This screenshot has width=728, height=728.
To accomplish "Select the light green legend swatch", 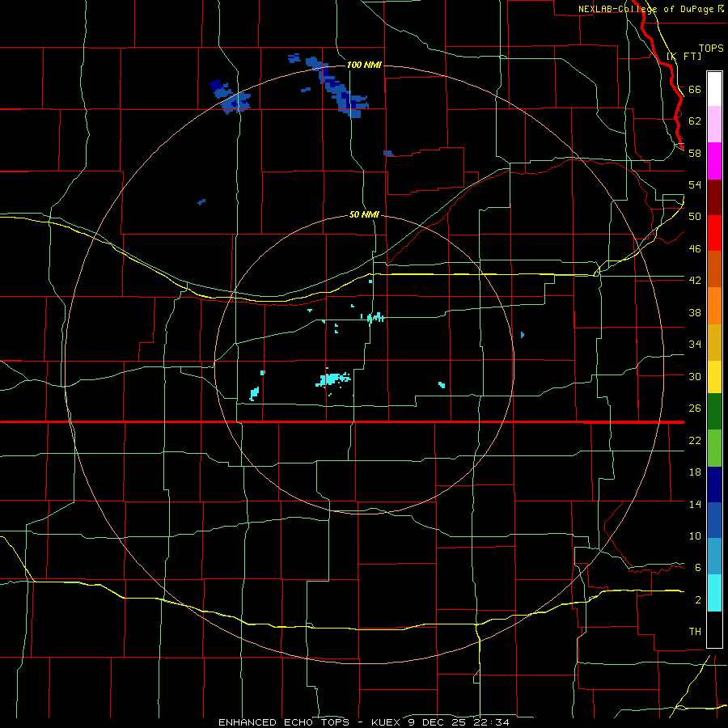I will click(714, 448).
